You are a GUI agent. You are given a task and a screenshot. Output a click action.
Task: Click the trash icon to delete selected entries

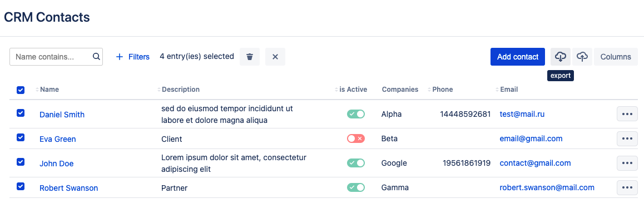[250, 57]
